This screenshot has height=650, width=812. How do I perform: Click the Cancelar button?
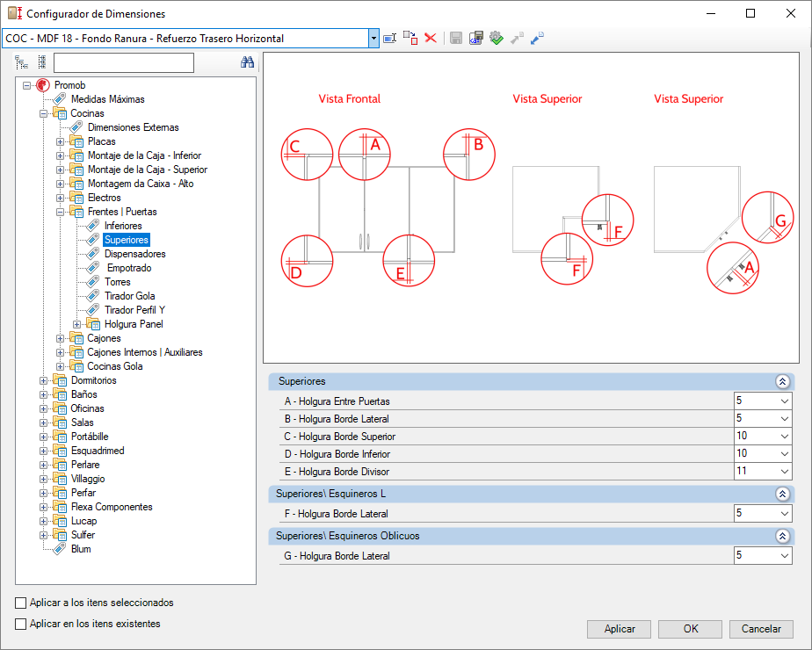point(761,629)
